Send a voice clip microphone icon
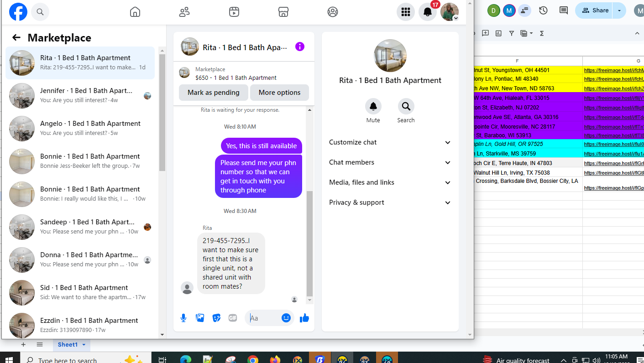 183,318
